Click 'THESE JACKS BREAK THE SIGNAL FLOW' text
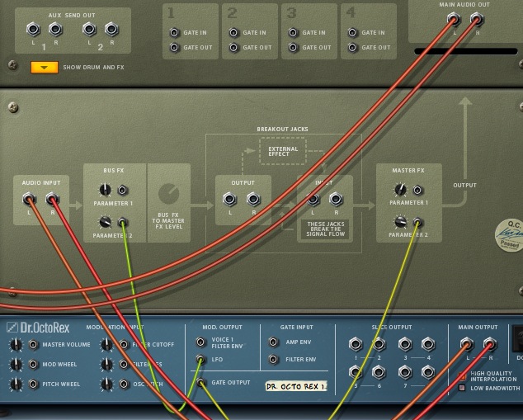 (x=326, y=229)
